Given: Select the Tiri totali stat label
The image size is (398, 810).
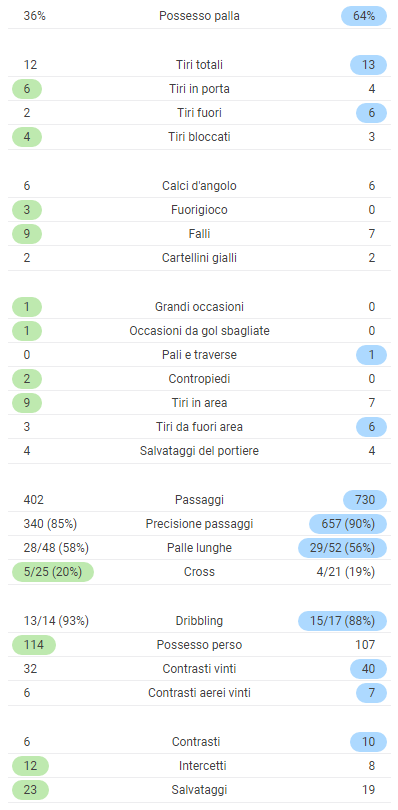Looking at the screenshot, I should pyautogui.click(x=199, y=65).
